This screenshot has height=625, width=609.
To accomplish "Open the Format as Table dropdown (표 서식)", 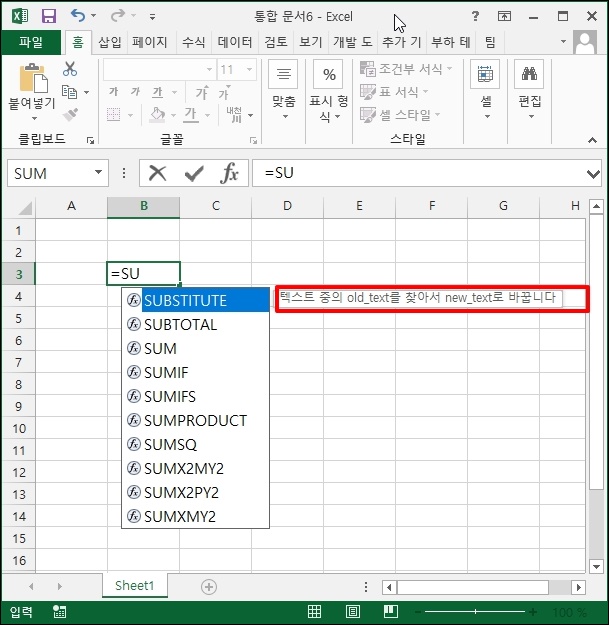I will (x=395, y=92).
